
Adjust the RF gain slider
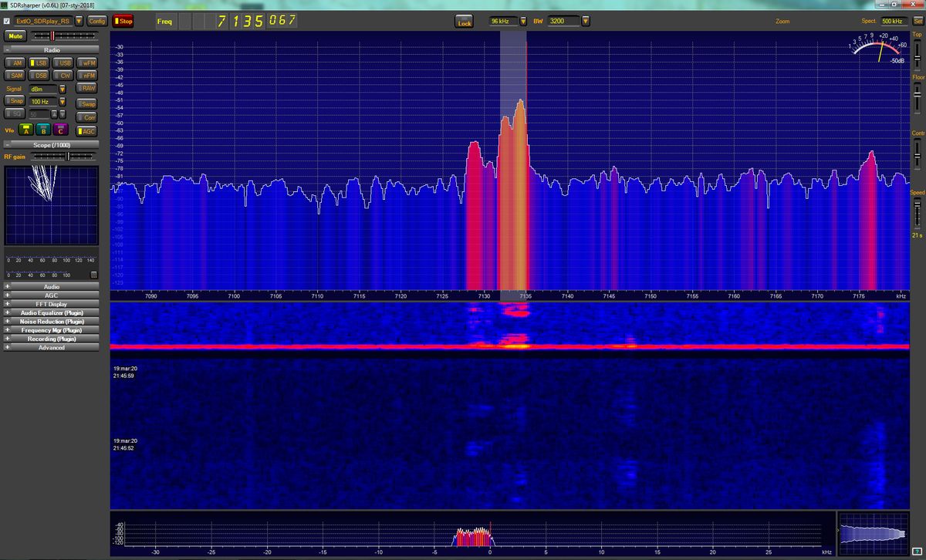63,157
